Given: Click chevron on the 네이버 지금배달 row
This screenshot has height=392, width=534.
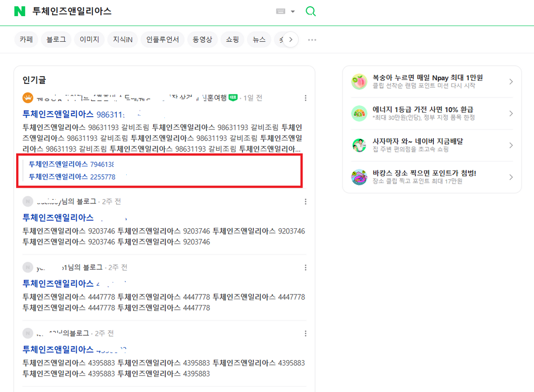Looking at the screenshot, I should pyautogui.click(x=511, y=145).
